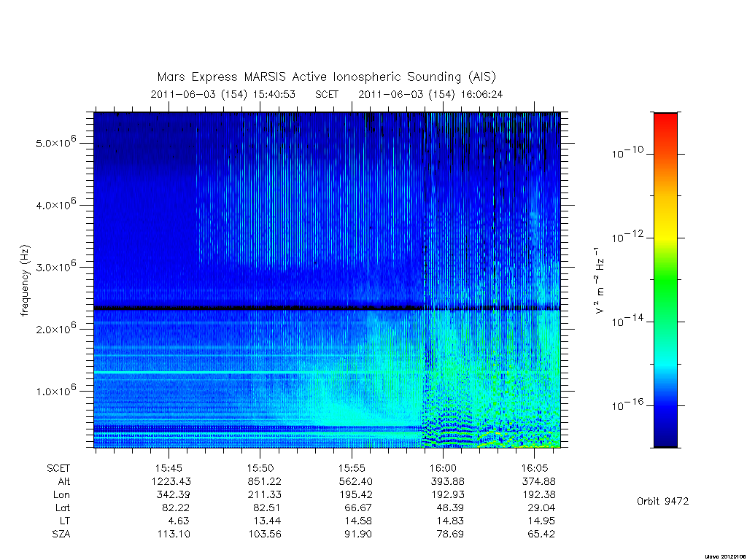This screenshot has width=747, height=560.
Task: Click the 'LT' row header
Action: [65, 521]
